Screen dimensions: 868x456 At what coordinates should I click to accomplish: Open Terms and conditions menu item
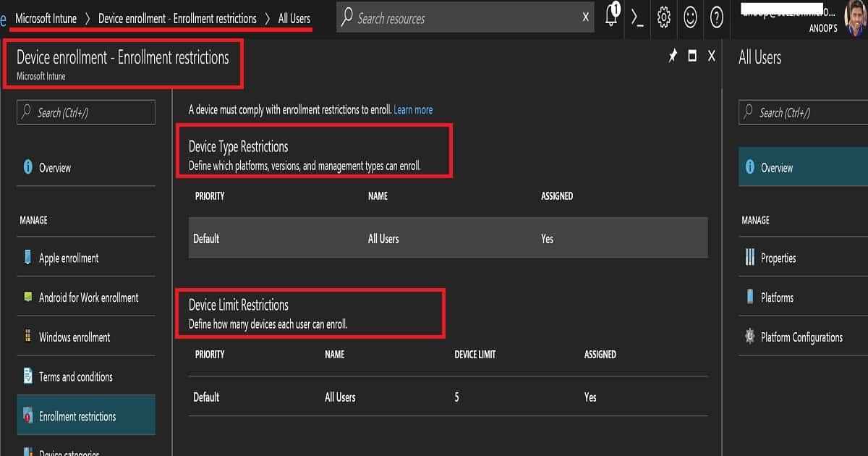click(86, 376)
